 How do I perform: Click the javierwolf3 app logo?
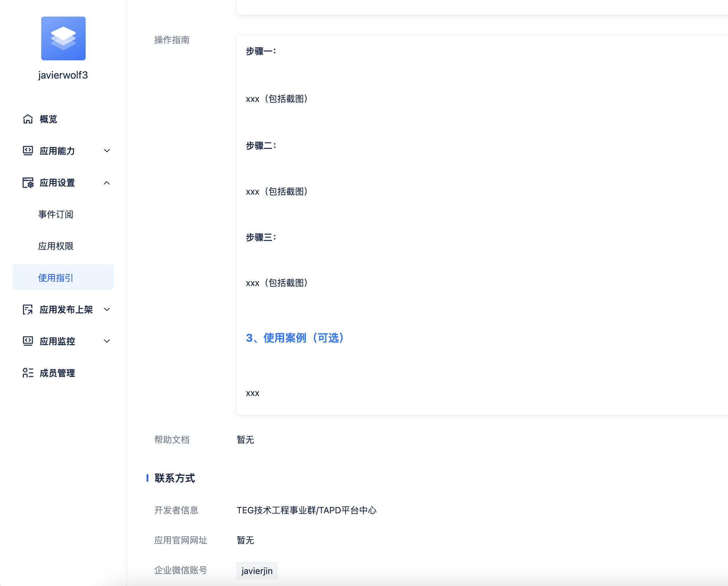click(x=63, y=38)
